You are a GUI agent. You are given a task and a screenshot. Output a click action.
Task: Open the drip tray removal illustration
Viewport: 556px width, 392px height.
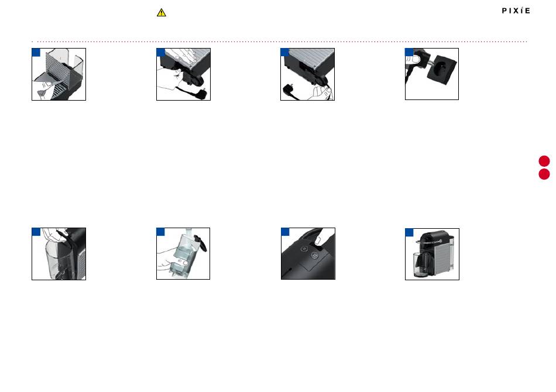tap(59, 74)
